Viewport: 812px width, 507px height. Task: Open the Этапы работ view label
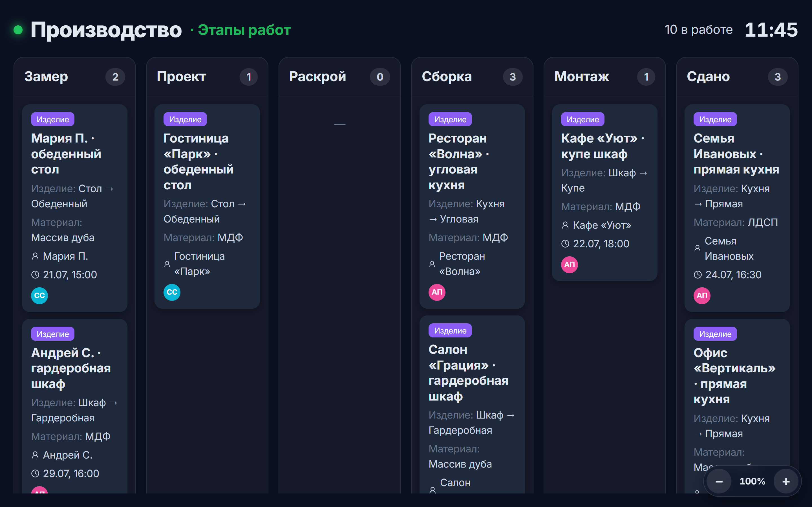pyautogui.click(x=244, y=30)
